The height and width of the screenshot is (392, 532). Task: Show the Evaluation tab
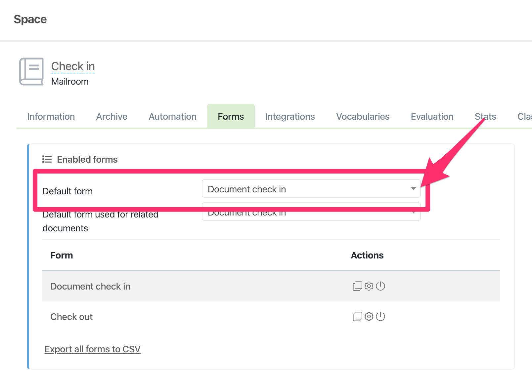pyautogui.click(x=432, y=116)
